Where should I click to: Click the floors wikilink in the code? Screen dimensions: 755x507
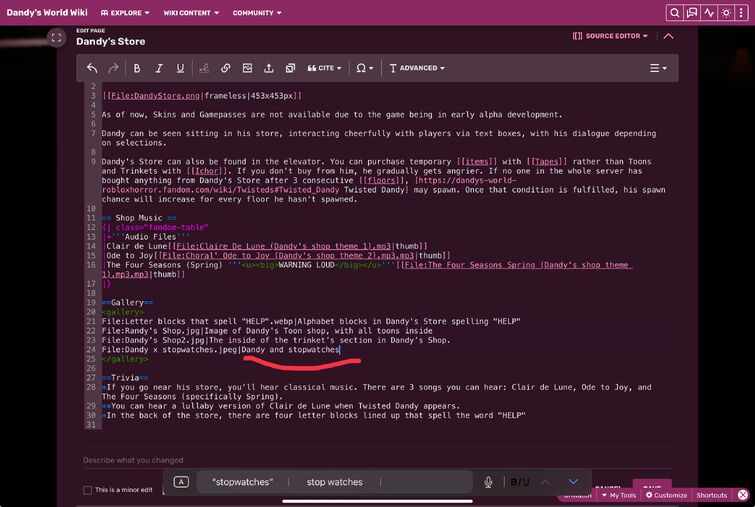(383, 181)
